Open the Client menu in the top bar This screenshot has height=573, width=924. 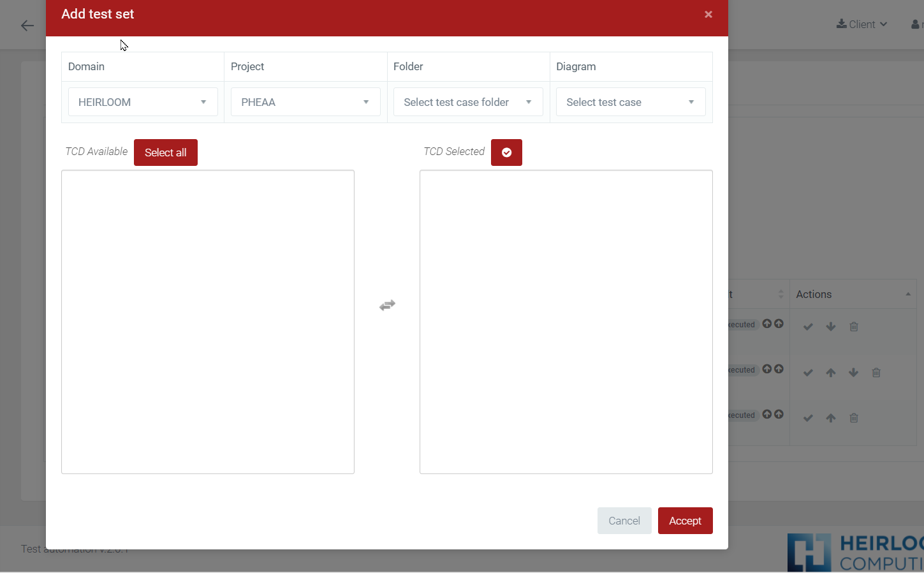click(862, 24)
